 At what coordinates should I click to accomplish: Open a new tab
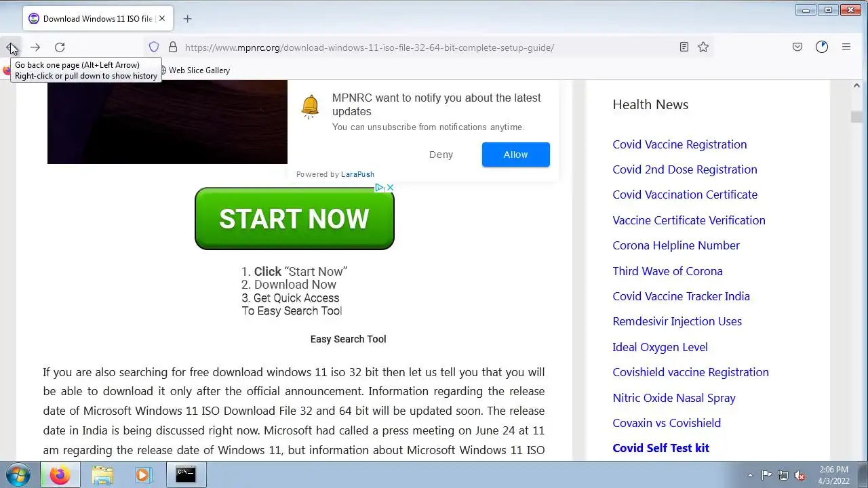point(187,19)
